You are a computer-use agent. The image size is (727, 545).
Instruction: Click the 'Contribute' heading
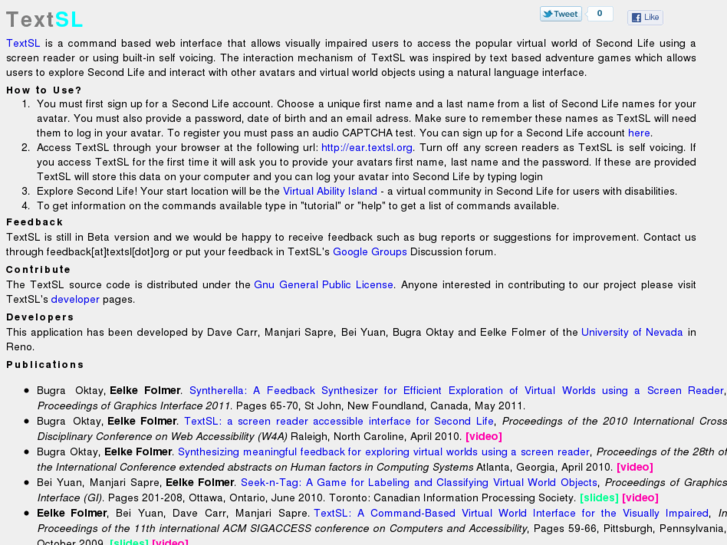pyautogui.click(x=38, y=269)
